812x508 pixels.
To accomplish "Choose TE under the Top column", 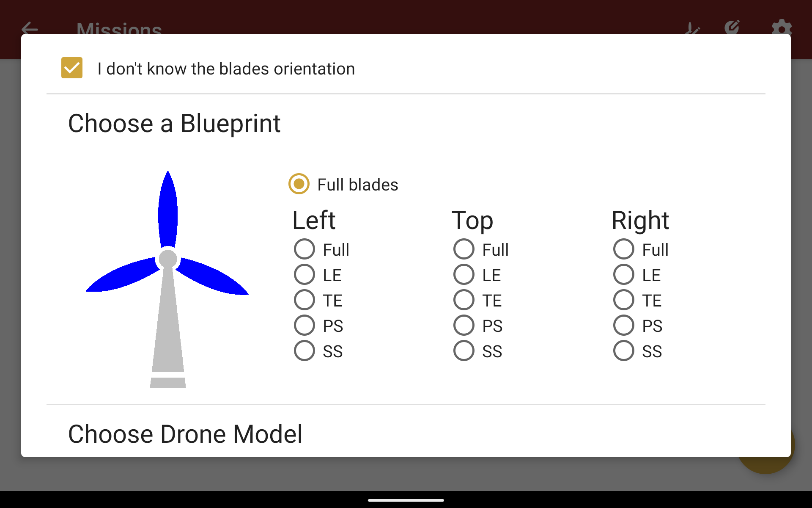I will [464, 300].
